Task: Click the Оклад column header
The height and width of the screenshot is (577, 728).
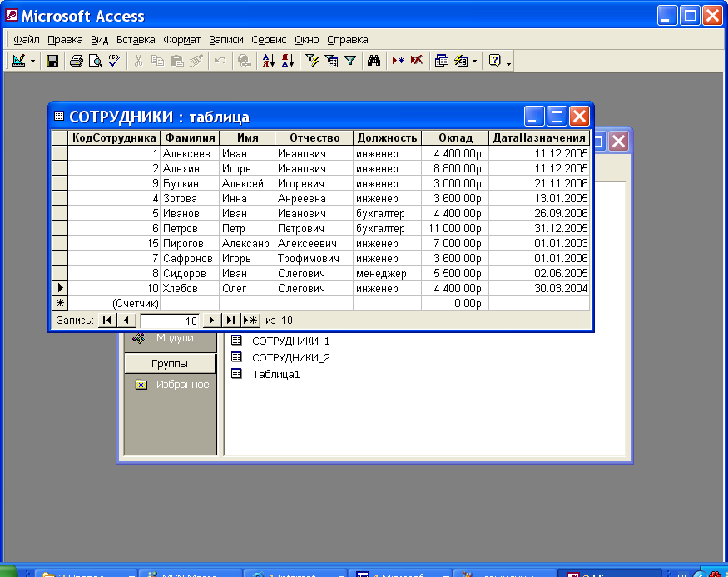Action: click(455, 138)
